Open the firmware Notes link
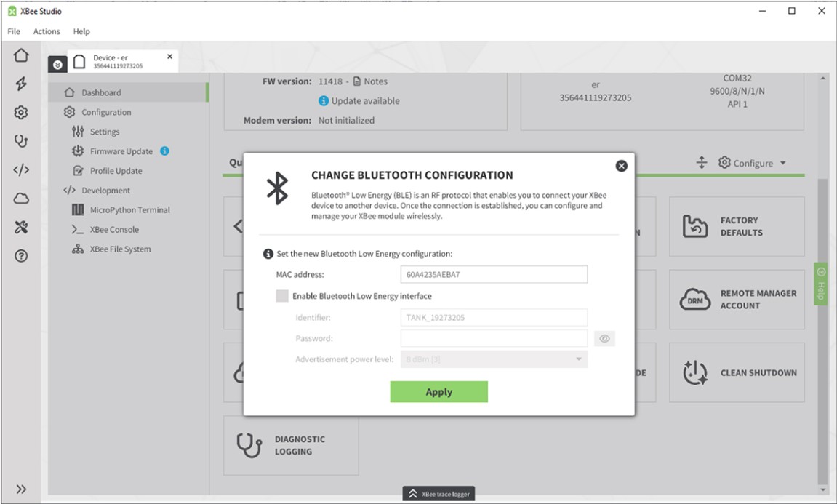Screen dimensions: 837x504 (x=375, y=81)
